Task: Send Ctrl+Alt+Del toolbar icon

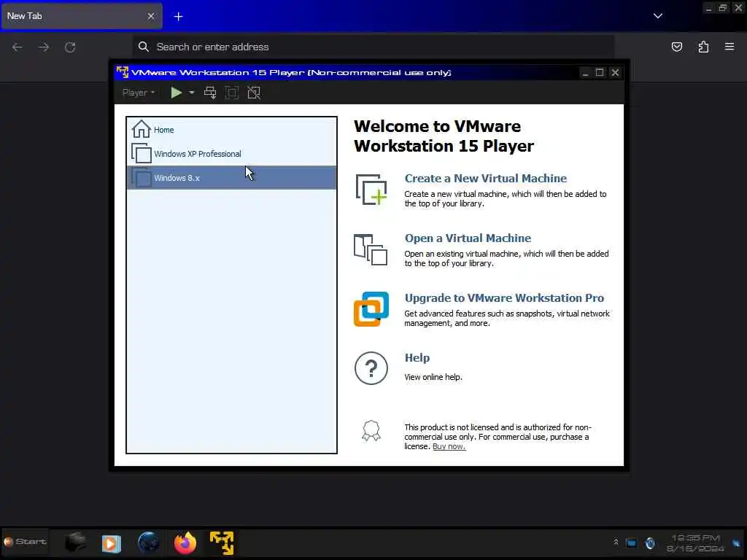Action: [x=209, y=93]
